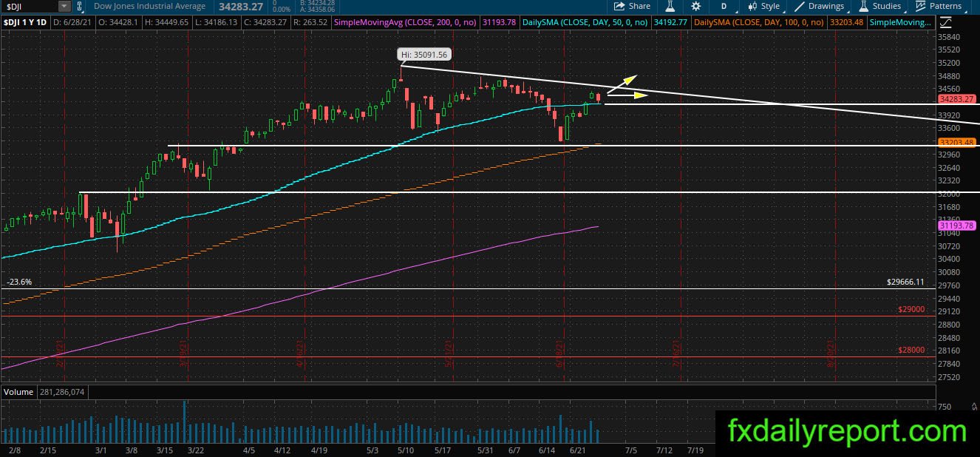Click the $29000 red level label
Screen dimensions: 980x457
pos(911,310)
